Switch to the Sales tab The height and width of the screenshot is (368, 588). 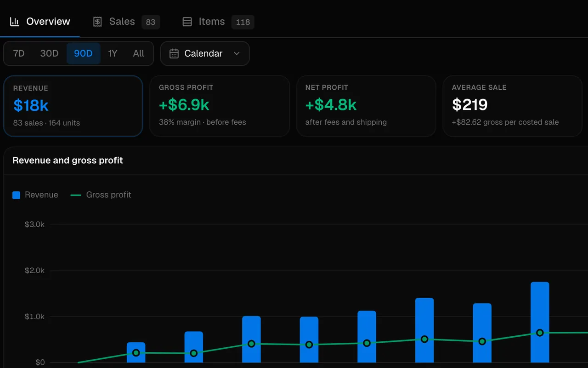(126, 22)
